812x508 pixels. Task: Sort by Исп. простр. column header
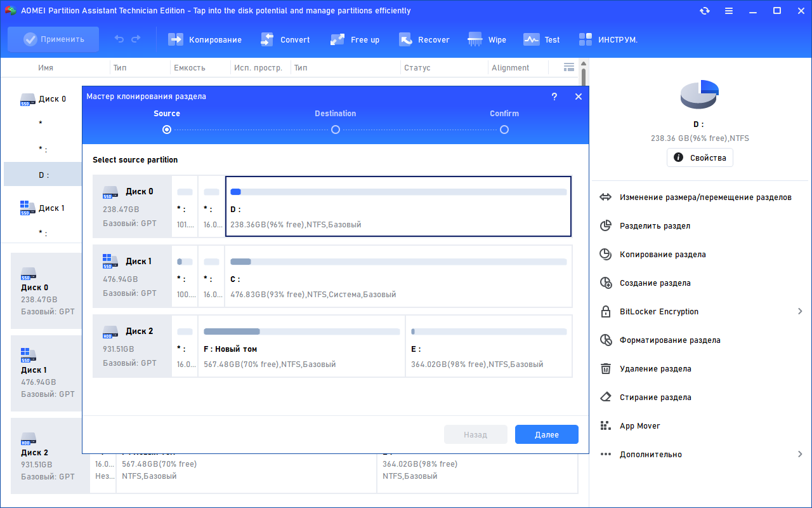[x=258, y=68]
